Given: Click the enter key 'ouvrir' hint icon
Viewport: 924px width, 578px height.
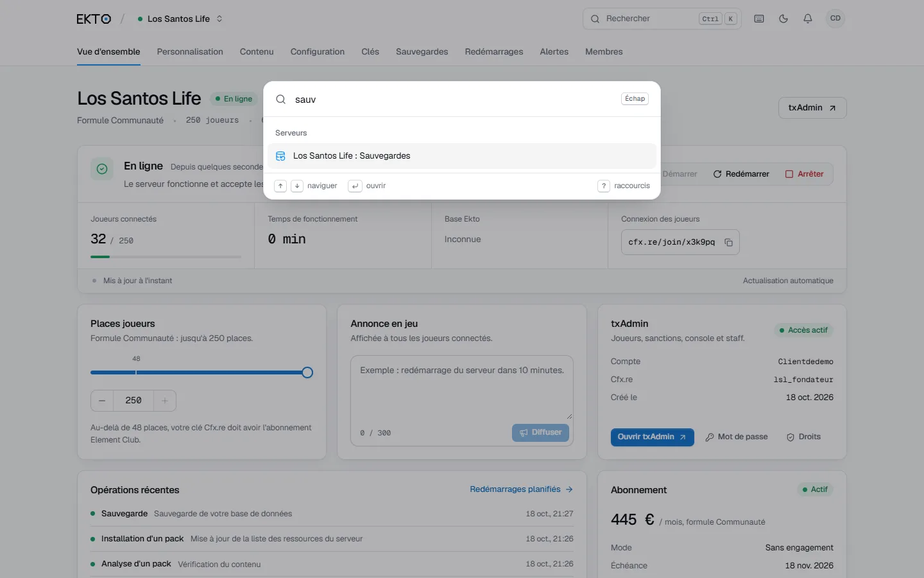Looking at the screenshot, I should (355, 186).
